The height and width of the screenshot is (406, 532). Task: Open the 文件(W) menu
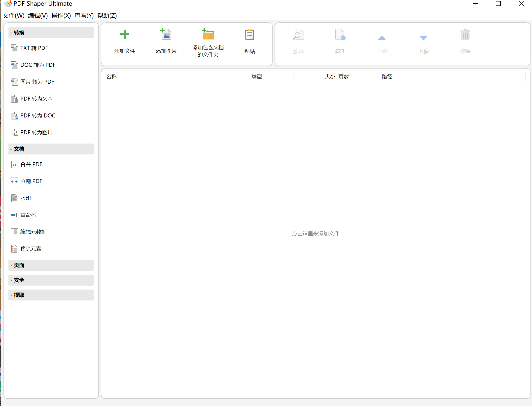click(14, 16)
